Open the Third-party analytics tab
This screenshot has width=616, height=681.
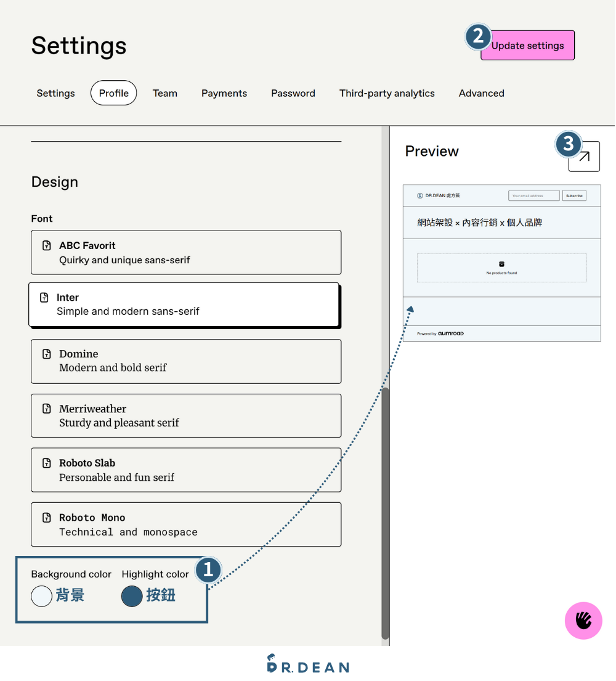387,94
